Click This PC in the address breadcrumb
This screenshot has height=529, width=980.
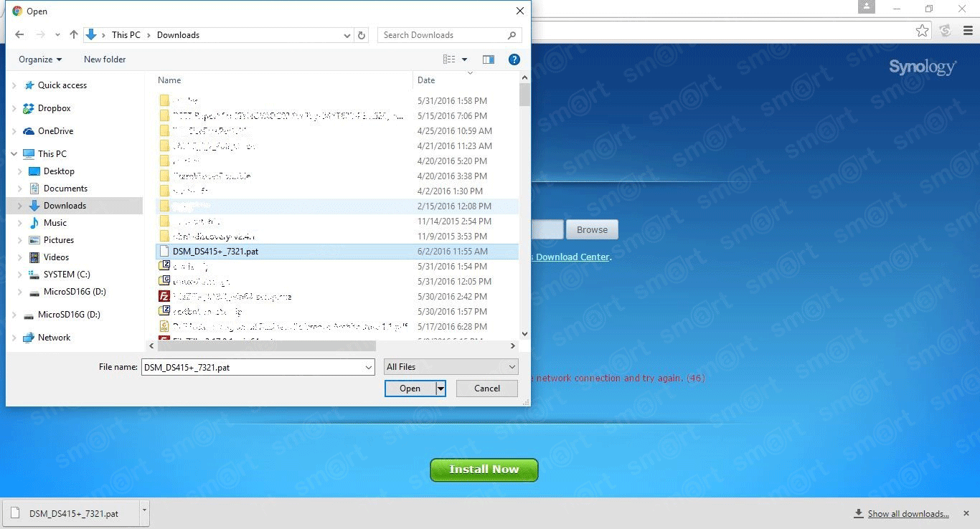pyautogui.click(x=126, y=35)
